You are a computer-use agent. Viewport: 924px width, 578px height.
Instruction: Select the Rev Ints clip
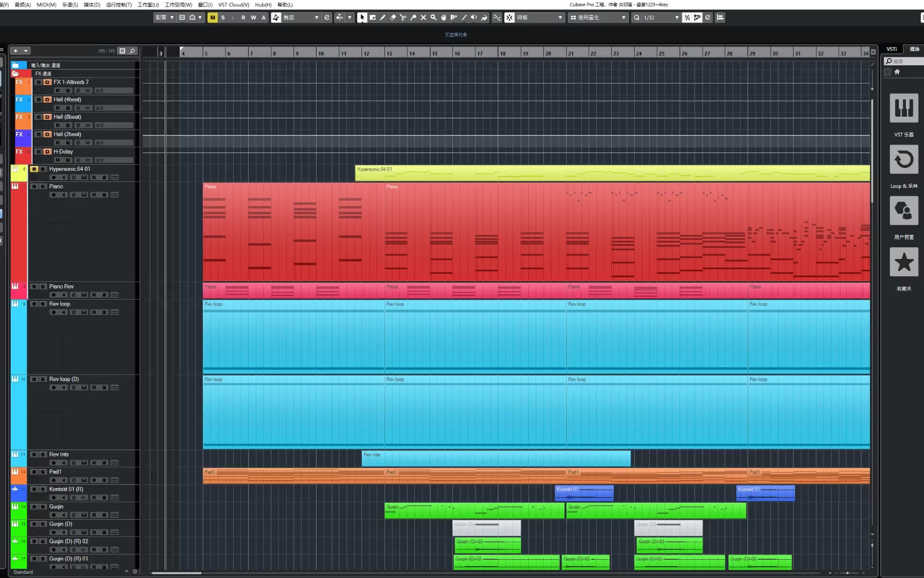[x=496, y=458]
